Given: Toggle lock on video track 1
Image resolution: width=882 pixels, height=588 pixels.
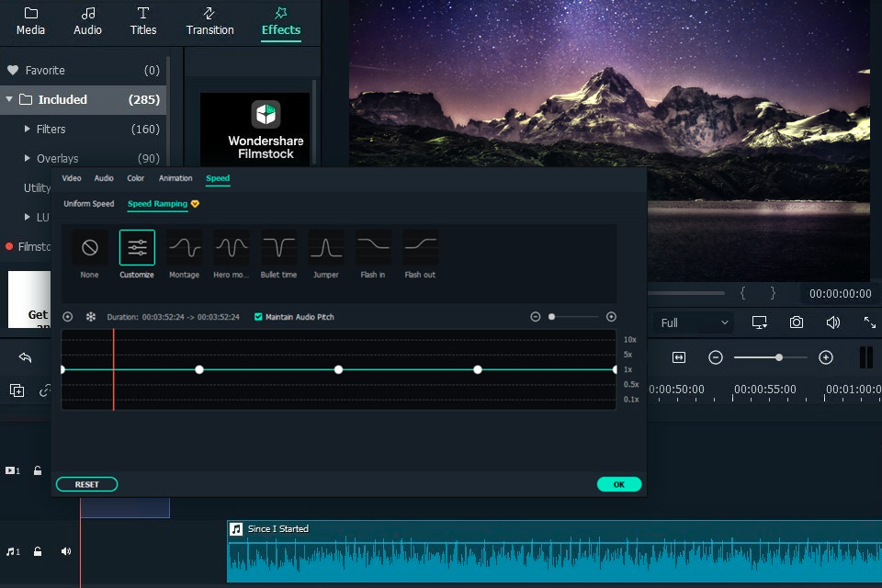Looking at the screenshot, I should [x=37, y=470].
